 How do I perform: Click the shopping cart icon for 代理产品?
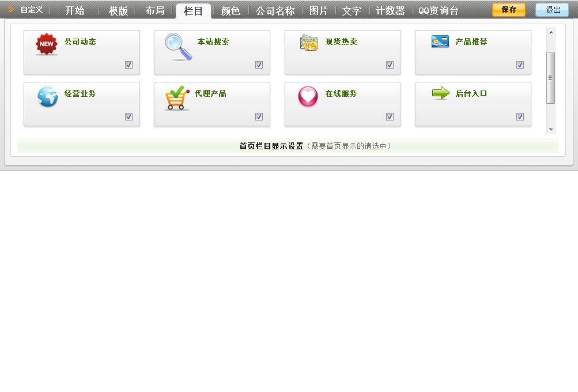click(x=177, y=98)
